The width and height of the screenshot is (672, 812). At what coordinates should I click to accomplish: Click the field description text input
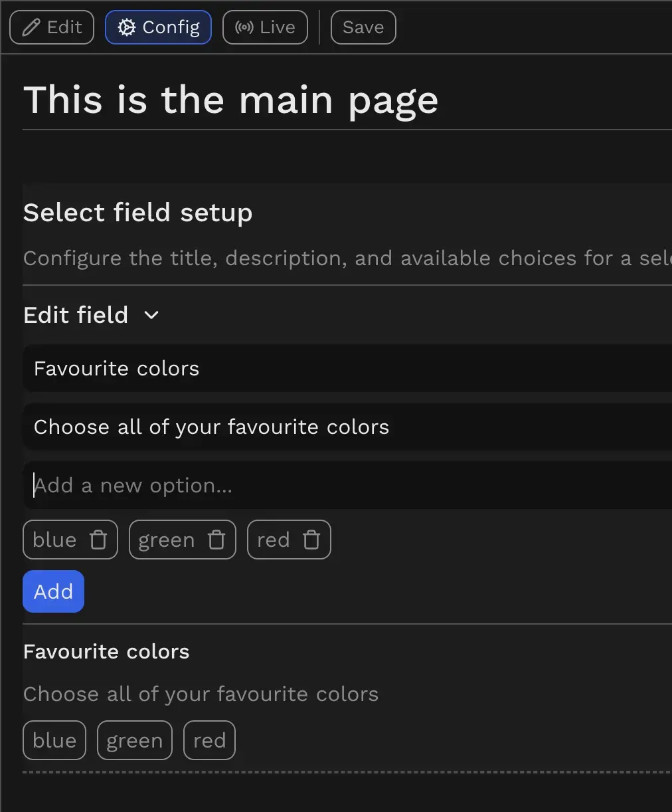point(266,427)
